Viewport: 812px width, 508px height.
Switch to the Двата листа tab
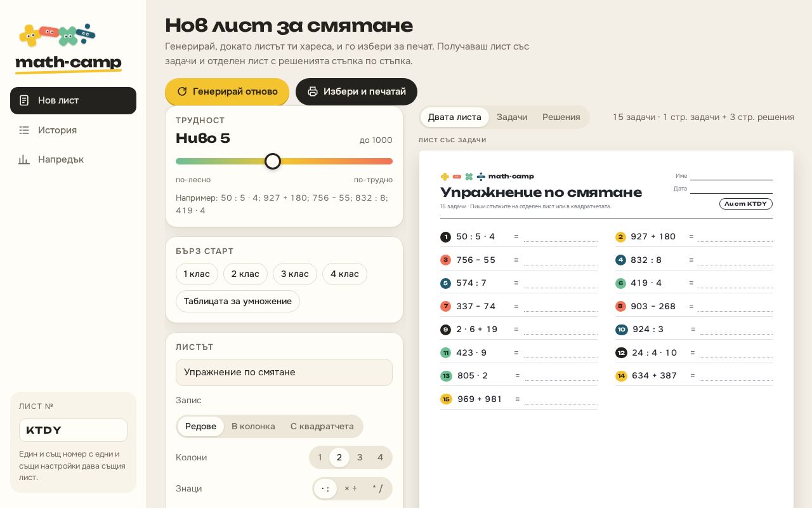(x=454, y=117)
